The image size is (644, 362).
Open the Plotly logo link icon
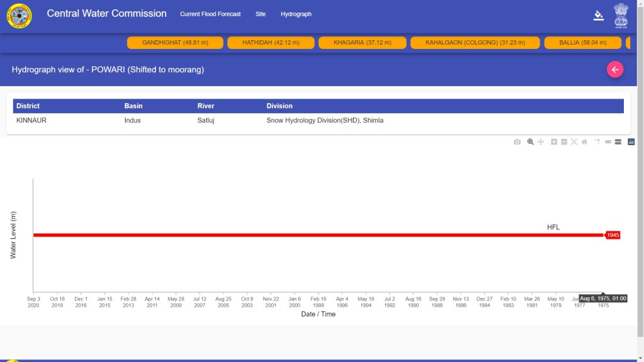pos(631,142)
